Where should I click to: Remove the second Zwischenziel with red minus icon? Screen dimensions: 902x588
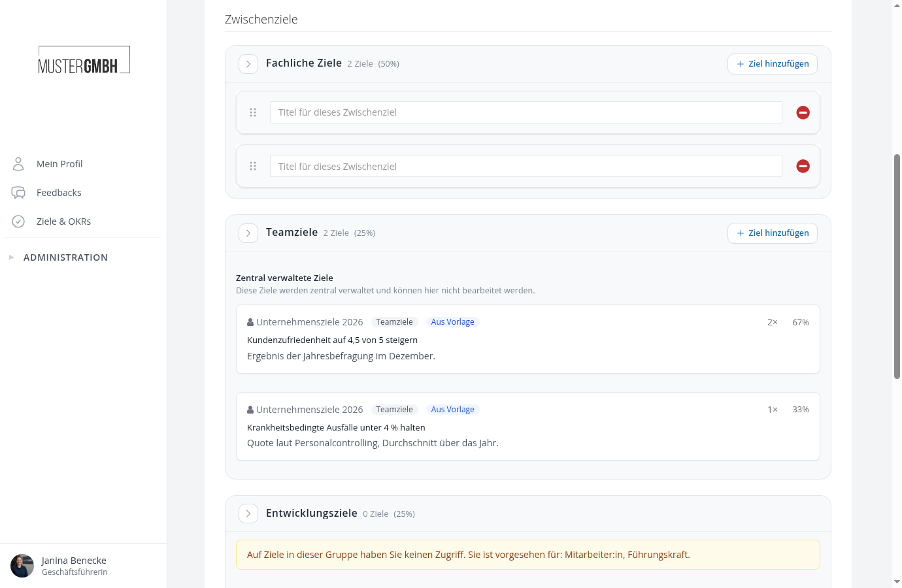(803, 166)
